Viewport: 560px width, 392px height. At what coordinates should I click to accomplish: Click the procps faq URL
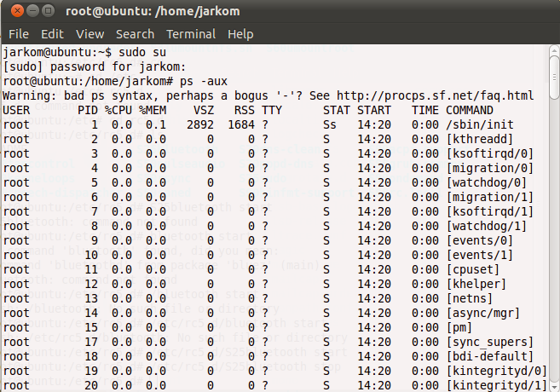(x=436, y=95)
